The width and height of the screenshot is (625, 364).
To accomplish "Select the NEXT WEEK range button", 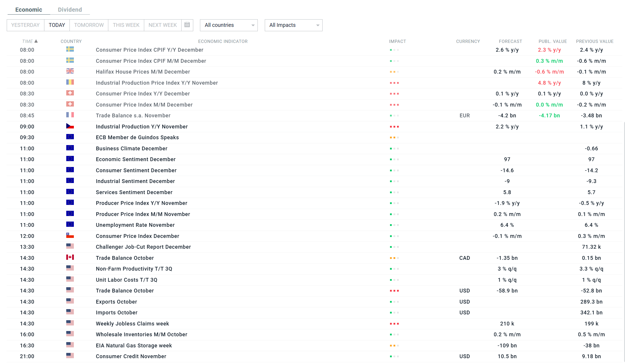I will point(163,25).
